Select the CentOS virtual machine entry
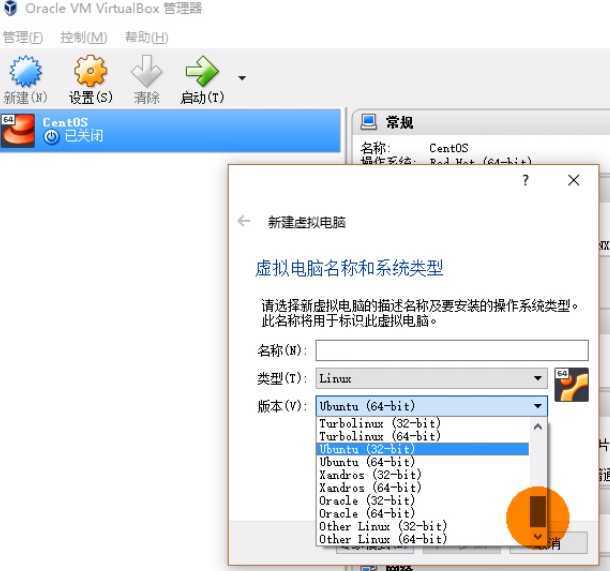 point(170,131)
